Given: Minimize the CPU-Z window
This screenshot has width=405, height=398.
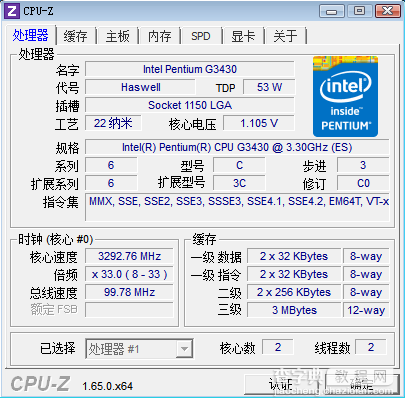Looking at the screenshot, I should pos(332,11).
